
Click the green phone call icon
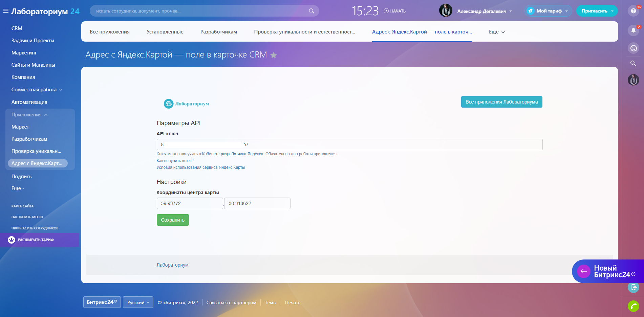tap(634, 306)
